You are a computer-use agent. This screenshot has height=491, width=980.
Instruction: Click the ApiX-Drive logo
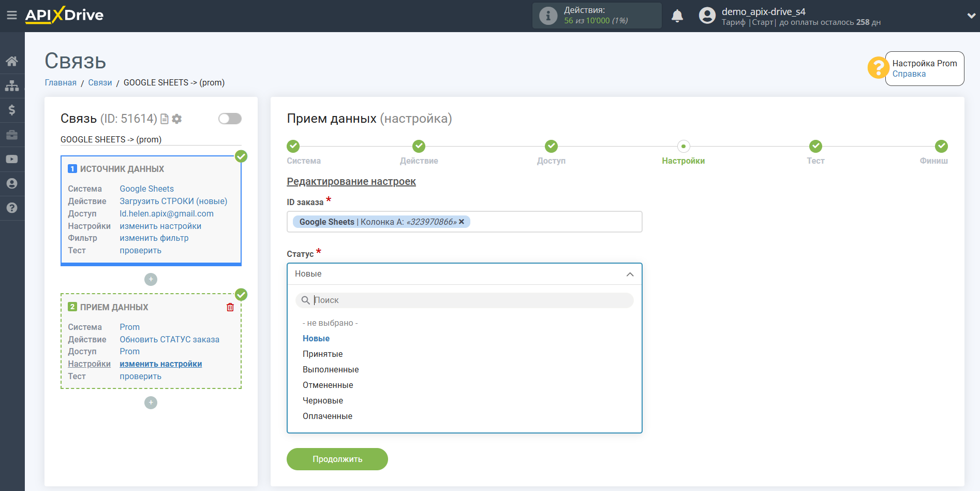click(x=64, y=15)
